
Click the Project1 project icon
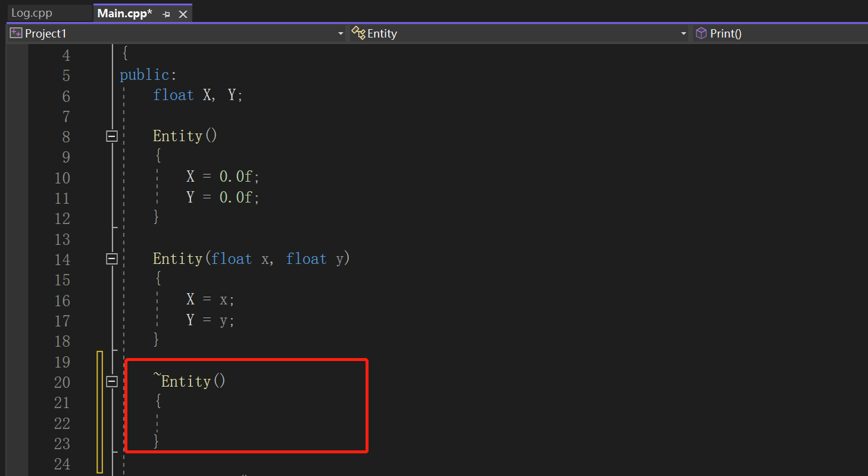point(16,33)
